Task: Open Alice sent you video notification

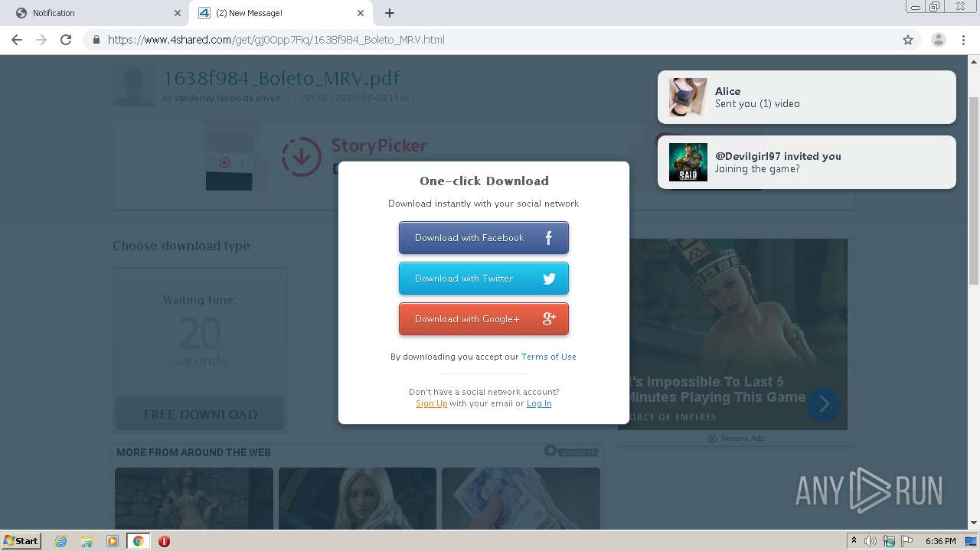Action: pos(807,97)
